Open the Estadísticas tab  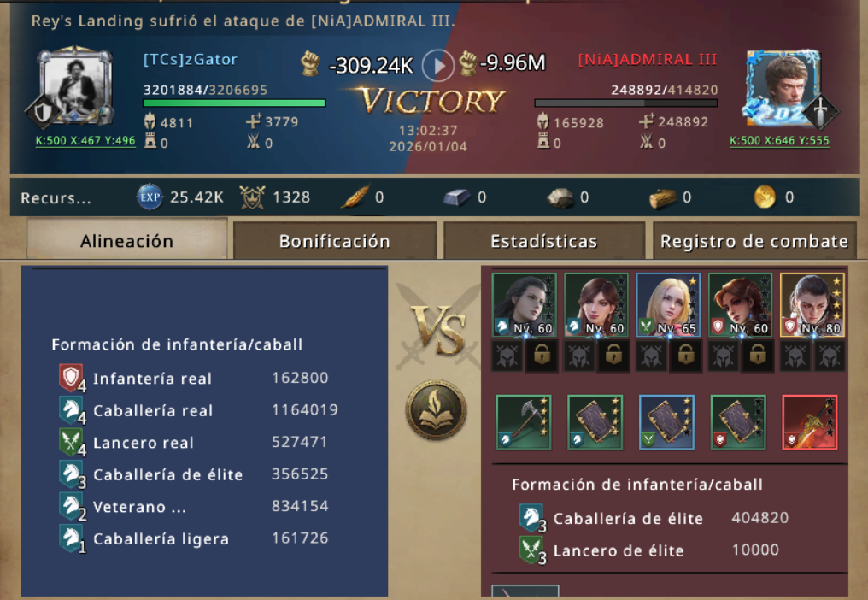[x=543, y=241]
